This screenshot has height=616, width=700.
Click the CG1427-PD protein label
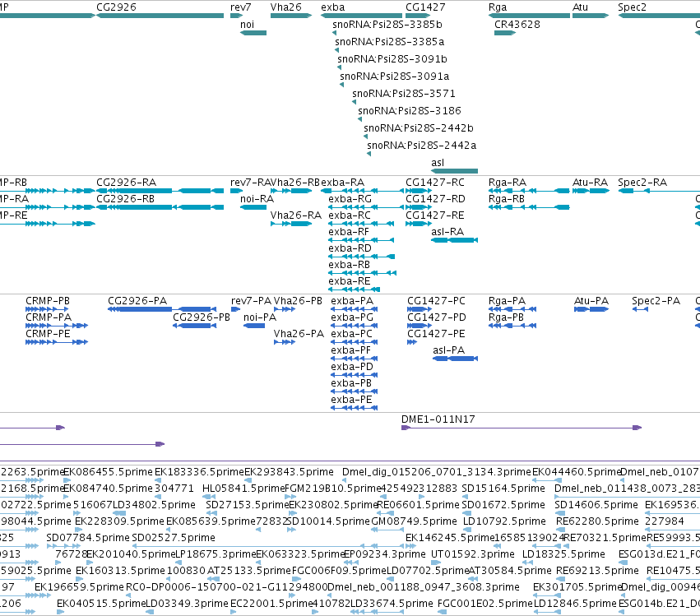[437, 317]
